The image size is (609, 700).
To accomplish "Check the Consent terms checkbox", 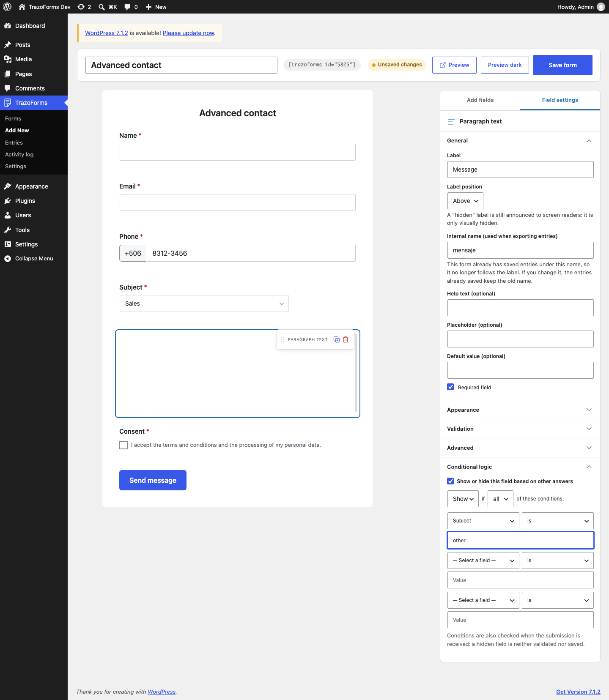I will 123,445.
